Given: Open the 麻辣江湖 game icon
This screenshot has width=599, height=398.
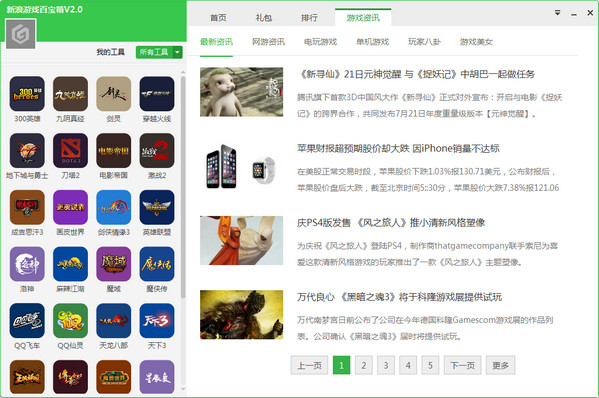Looking at the screenshot, I should (x=70, y=264).
